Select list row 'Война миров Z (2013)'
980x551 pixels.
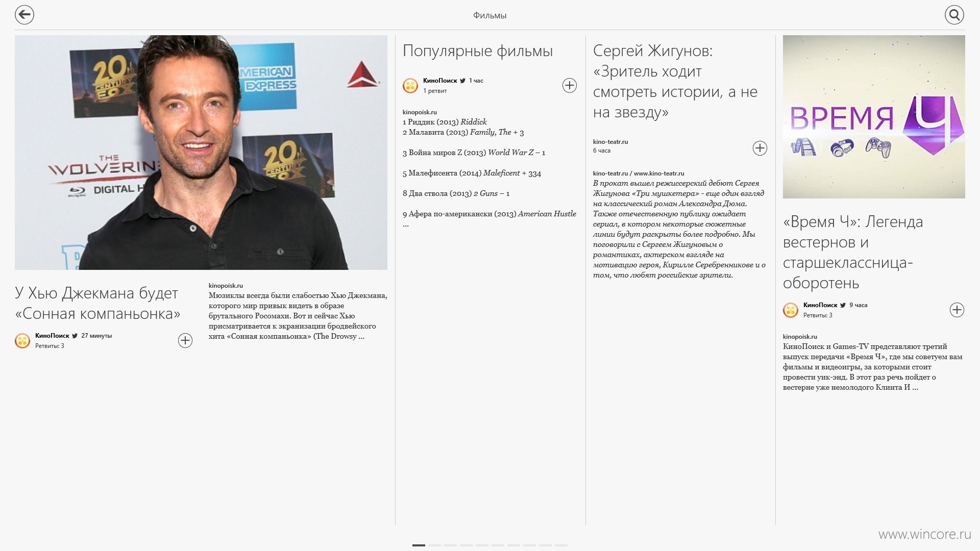tap(474, 153)
